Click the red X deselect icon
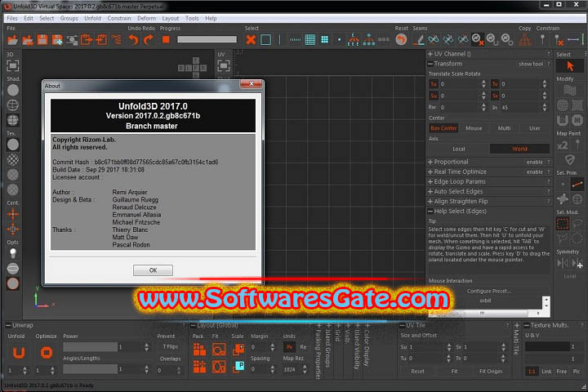The height and width of the screenshot is (392, 588). [x=251, y=39]
